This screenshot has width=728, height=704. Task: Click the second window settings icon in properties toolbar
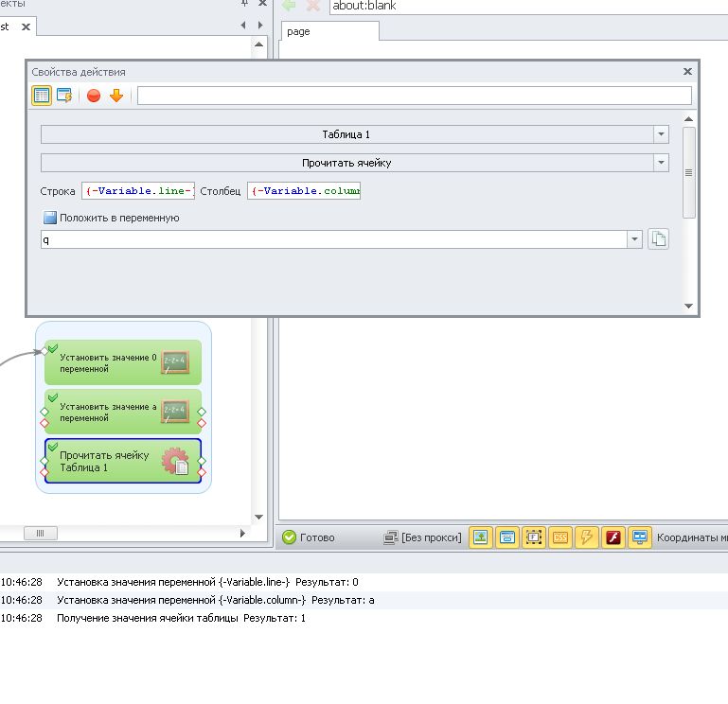pyautogui.click(x=64, y=96)
